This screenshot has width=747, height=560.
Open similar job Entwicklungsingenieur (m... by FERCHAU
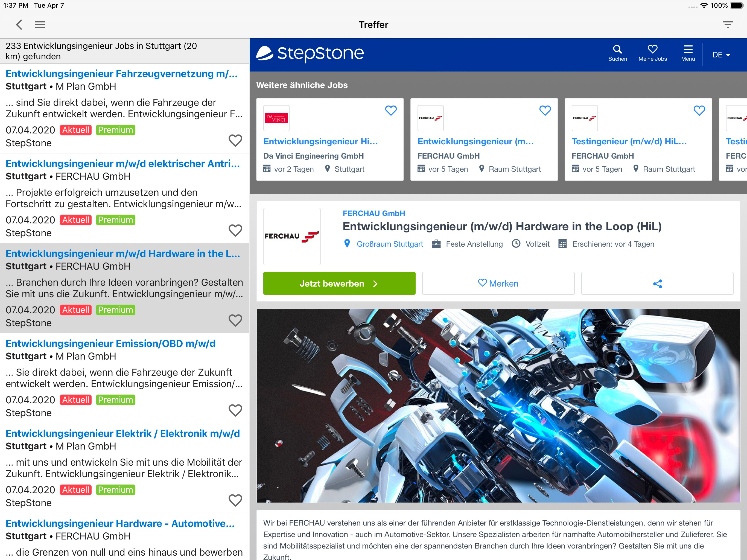coord(475,142)
